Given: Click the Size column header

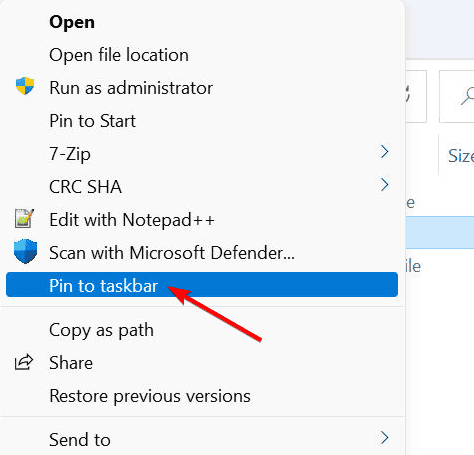Looking at the screenshot, I should coord(461,155).
